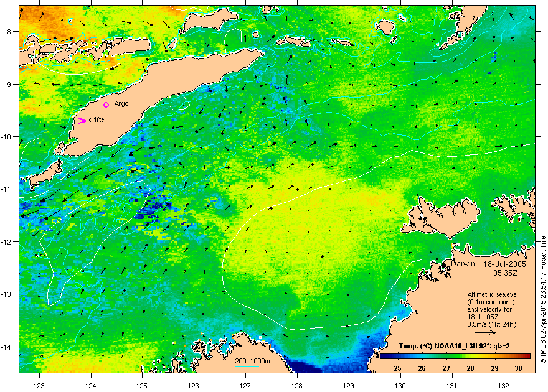Click latitude axis label -13
The width and height of the screenshot is (548, 392).
[6, 294]
